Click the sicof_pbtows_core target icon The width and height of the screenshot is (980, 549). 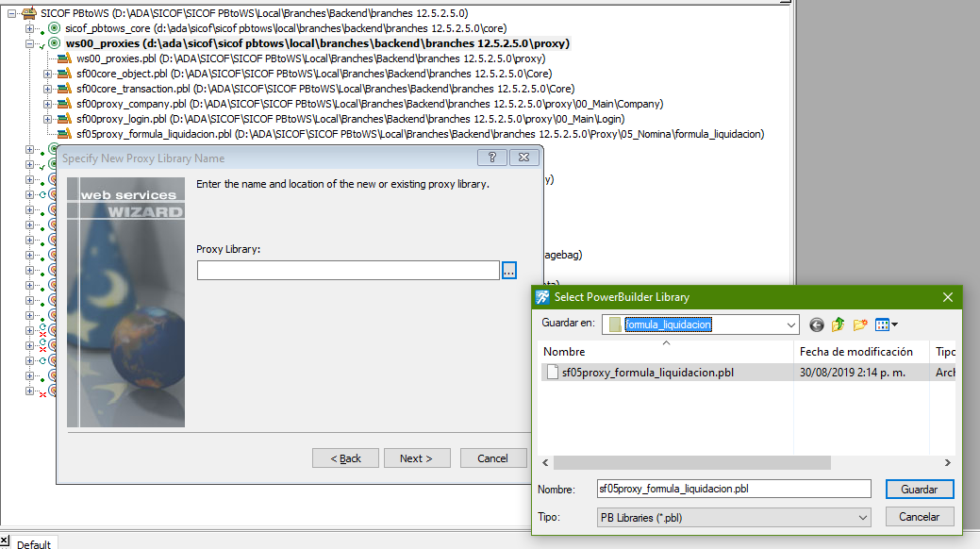click(x=55, y=28)
